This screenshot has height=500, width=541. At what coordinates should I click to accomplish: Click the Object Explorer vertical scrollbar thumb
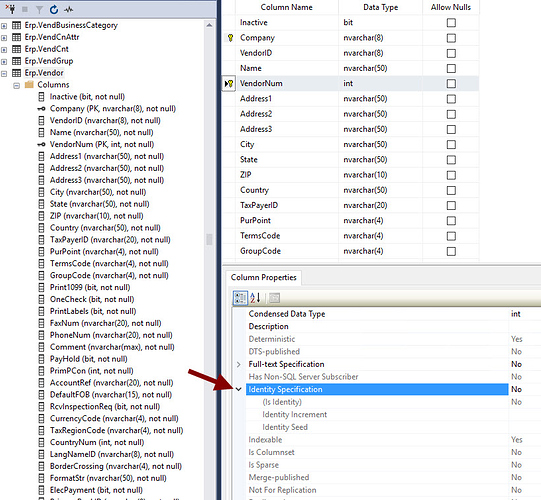(x=209, y=239)
